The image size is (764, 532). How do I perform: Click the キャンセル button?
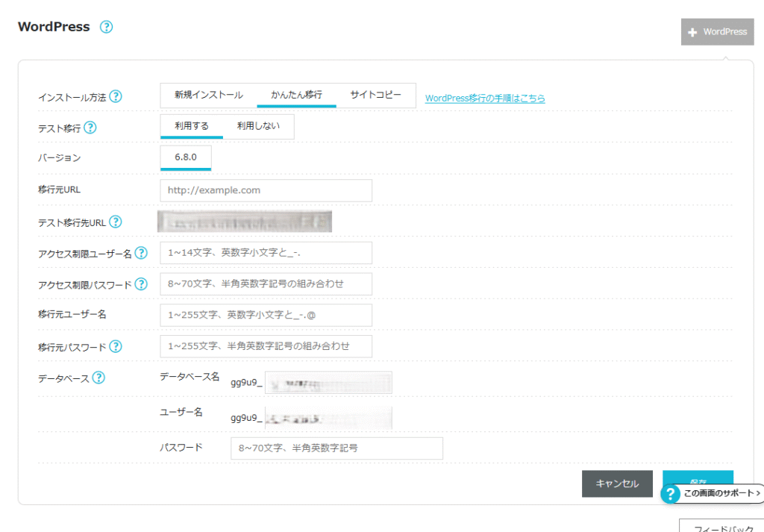pyautogui.click(x=617, y=484)
